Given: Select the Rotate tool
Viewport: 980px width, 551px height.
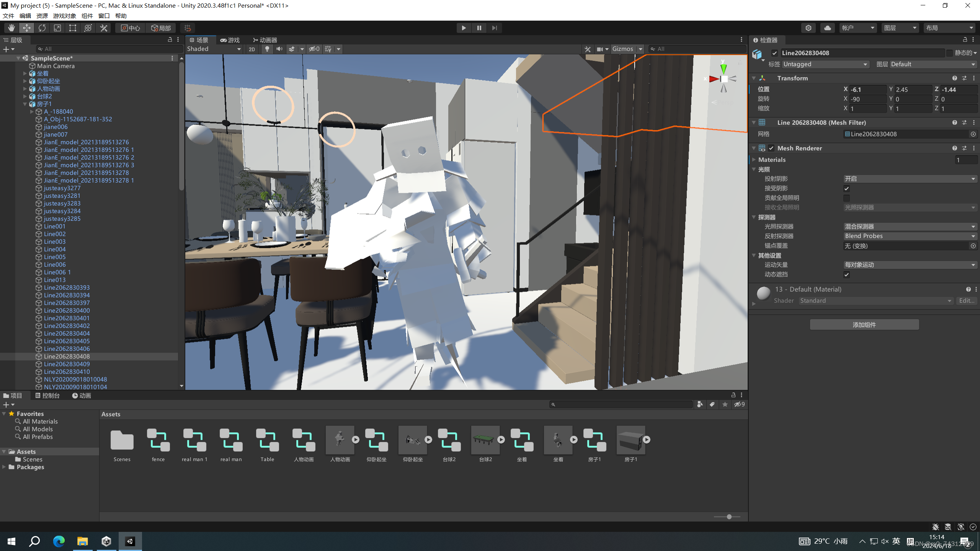Looking at the screenshot, I should (x=42, y=28).
